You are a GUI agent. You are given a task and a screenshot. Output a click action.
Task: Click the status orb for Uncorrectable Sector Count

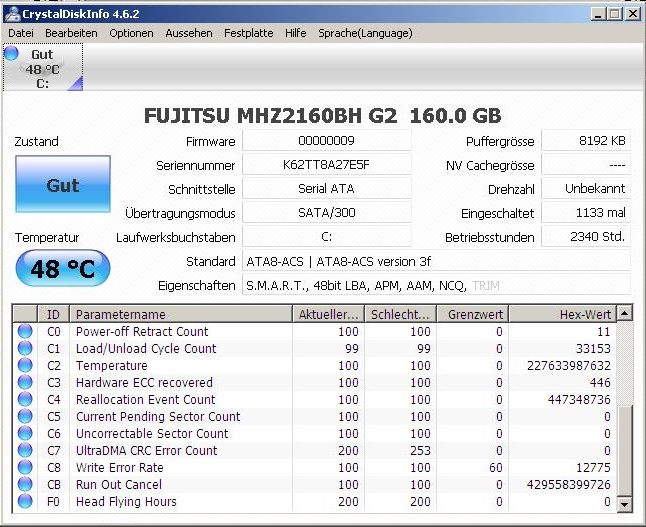coord(25,433)
